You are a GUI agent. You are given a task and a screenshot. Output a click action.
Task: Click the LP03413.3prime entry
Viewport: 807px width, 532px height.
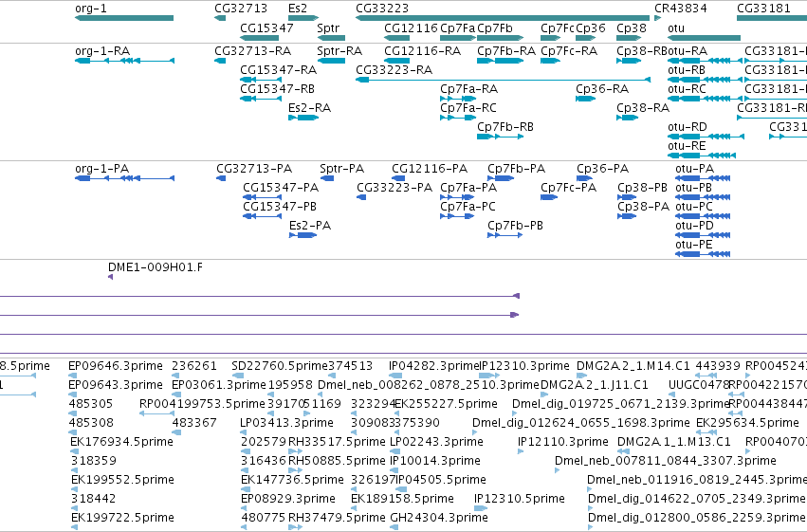coord(286,422)
